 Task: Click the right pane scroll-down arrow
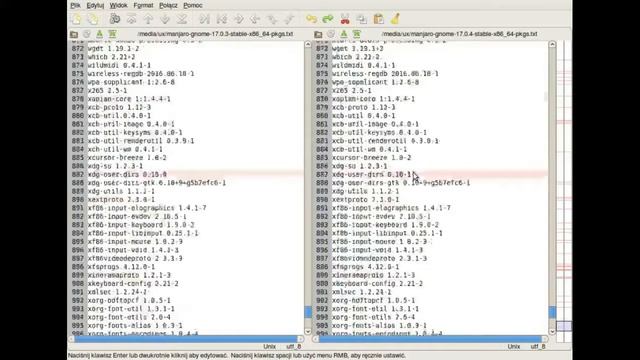click(x=552, y=331)
